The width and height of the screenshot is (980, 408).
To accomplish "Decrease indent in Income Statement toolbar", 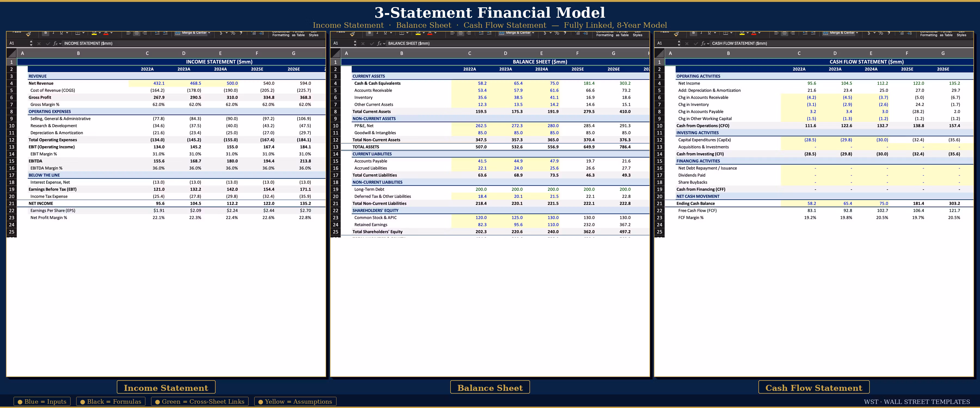I will point(158,33).
